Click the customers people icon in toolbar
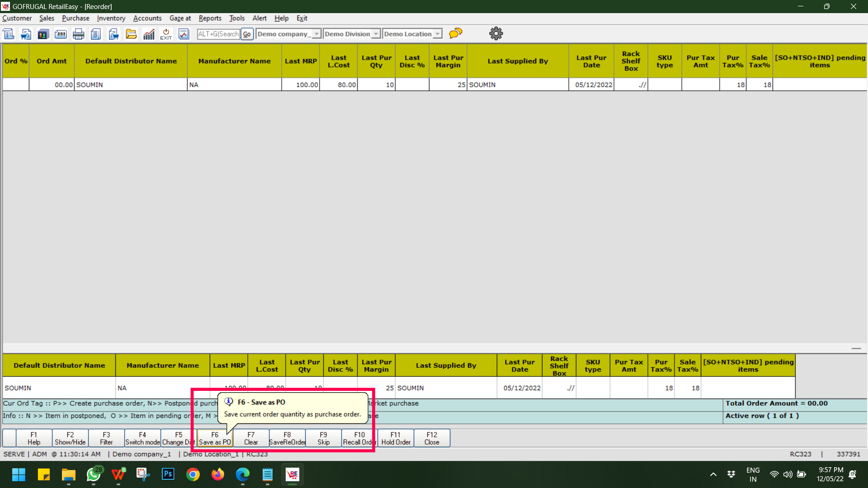Screen dimensions: 868x488 tap(43, 34)
